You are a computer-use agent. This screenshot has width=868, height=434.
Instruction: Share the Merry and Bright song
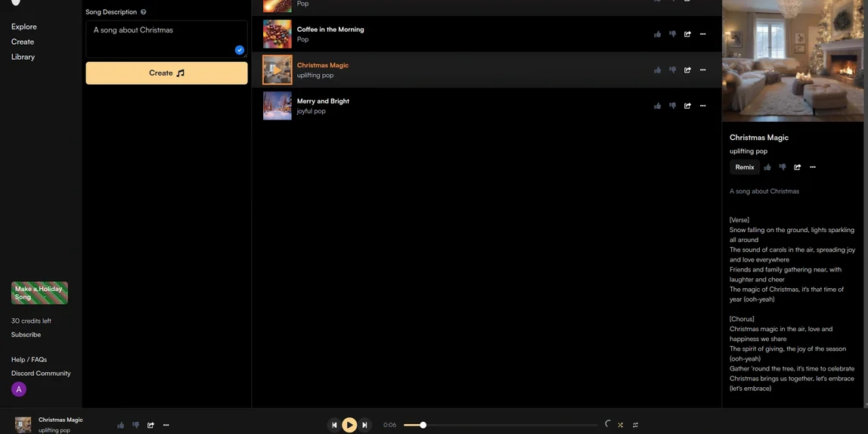[x=687, y=106]
